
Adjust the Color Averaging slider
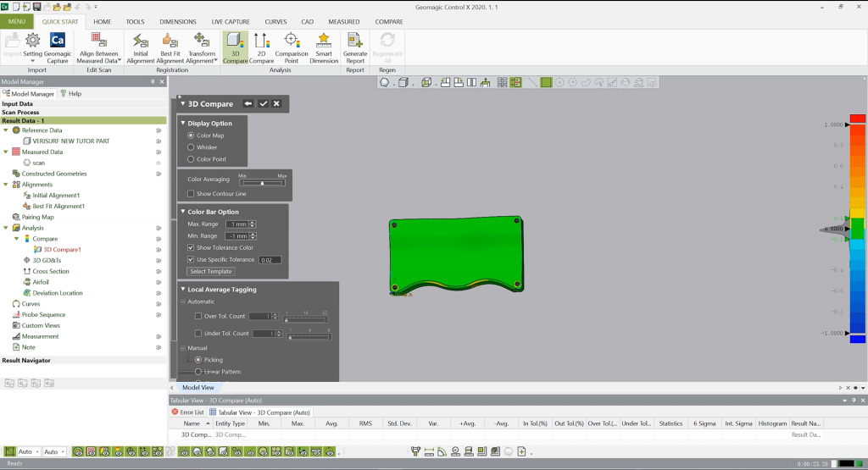[262, 182]
